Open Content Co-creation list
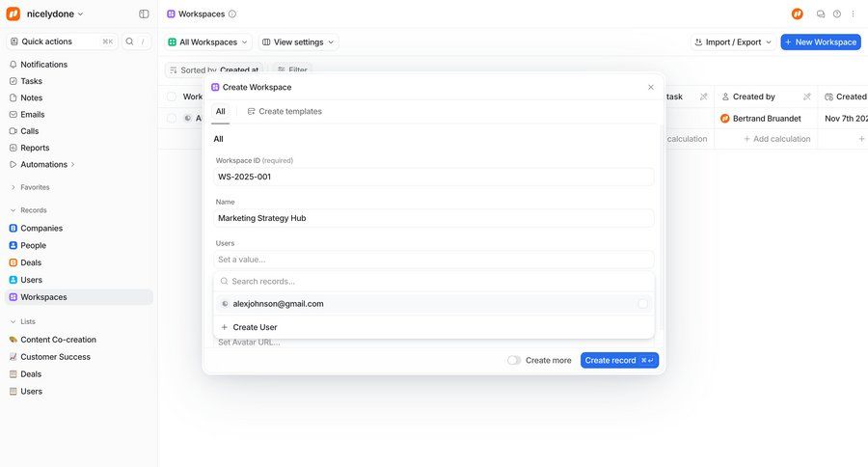 58,339
